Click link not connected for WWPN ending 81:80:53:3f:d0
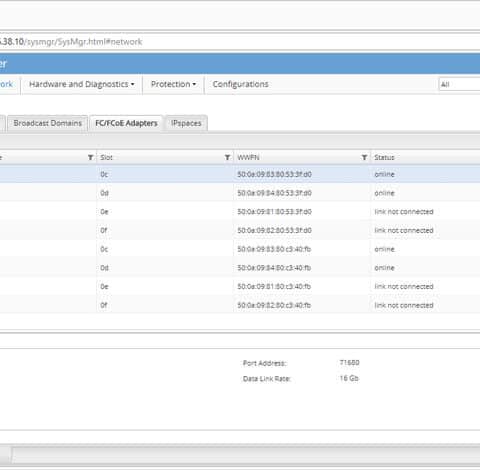Screen dimensions: 480x470 (404, 212)
